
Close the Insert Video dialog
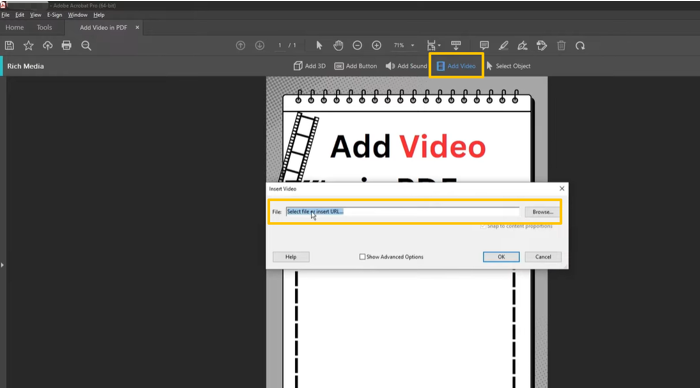(562, 189)
